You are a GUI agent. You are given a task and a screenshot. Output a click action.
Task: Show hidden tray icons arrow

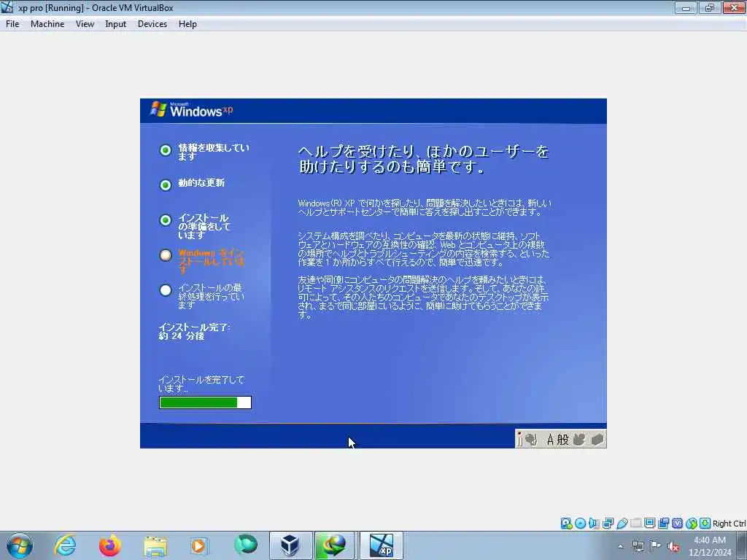pyautogui.click(x=620, y=546)
